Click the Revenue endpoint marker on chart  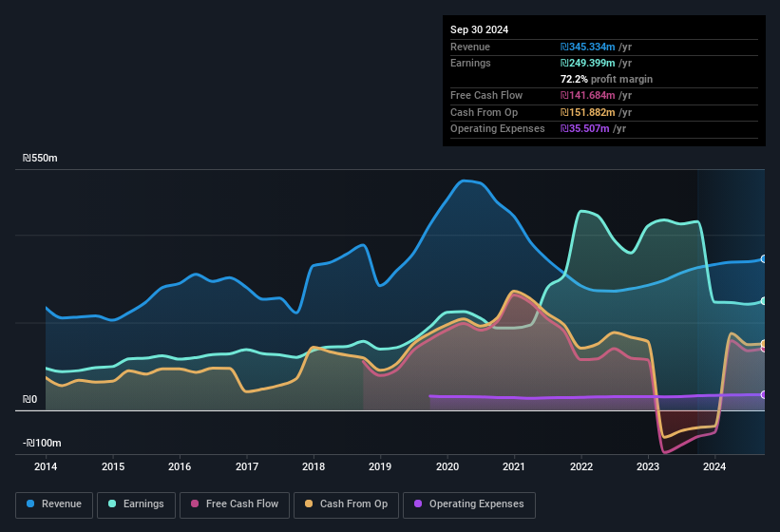click(764, 259)
